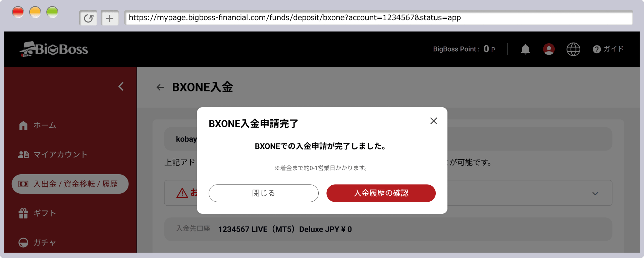Click the BigBoss Point 0 P balance
644x258 pixels.
(464, 49)
